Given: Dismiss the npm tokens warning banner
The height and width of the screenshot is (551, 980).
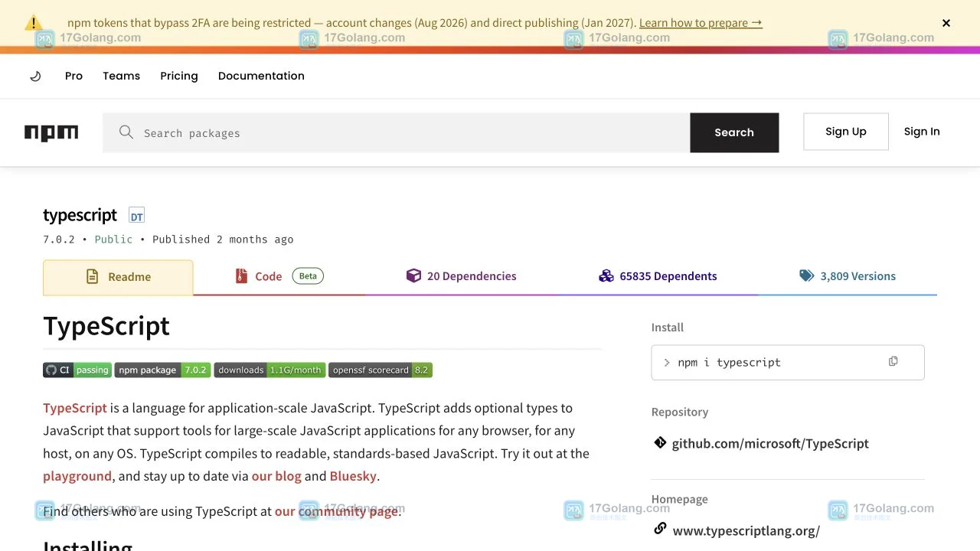Looking at the screenshot, I should 946,23.
